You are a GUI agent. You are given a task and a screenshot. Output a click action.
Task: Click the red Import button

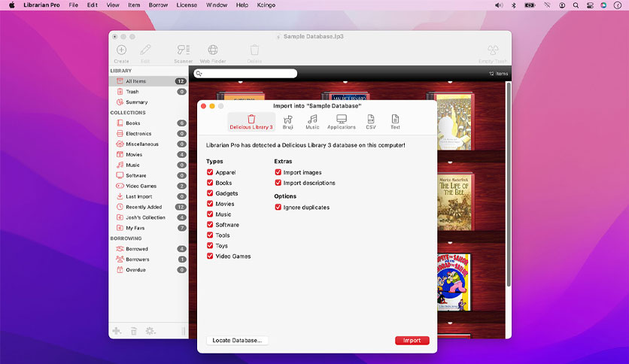click(x=412, y=341)
